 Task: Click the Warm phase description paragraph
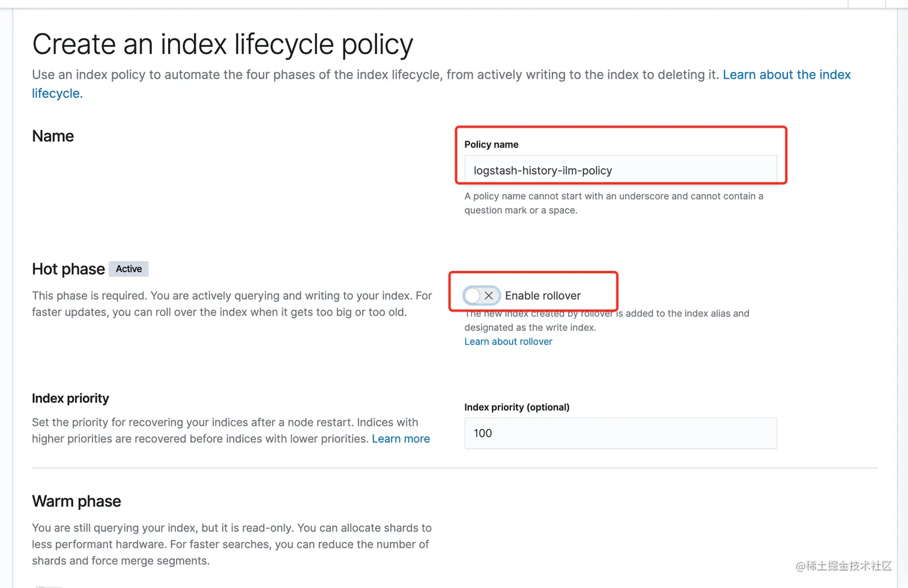pos(231,544)
